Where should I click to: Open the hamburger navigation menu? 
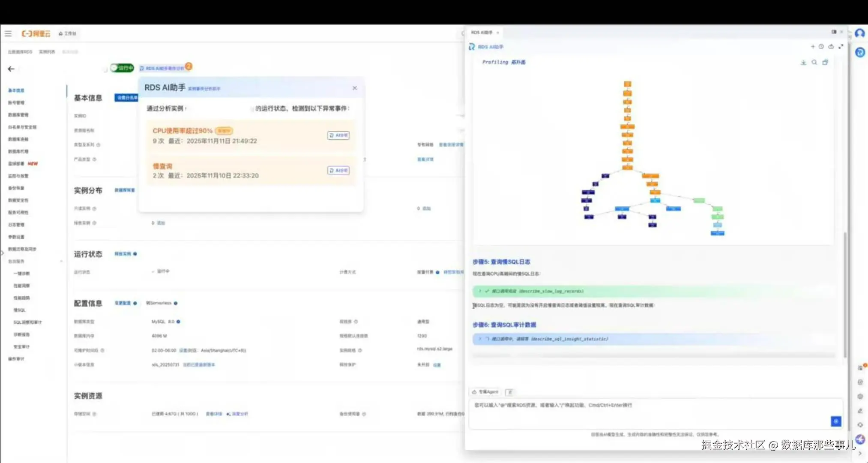pos(8,33)
